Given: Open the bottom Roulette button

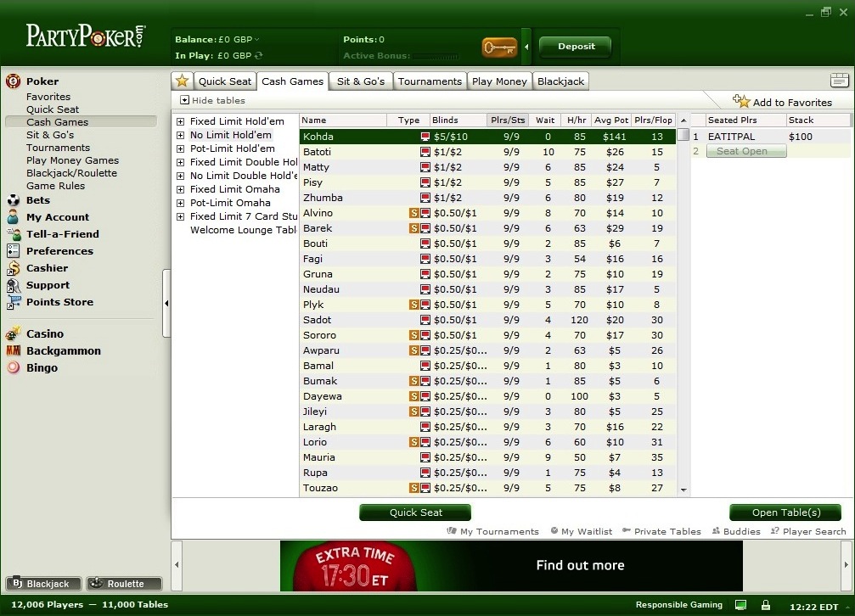Looking at the screenshot, I should click(x=125, y=583).
